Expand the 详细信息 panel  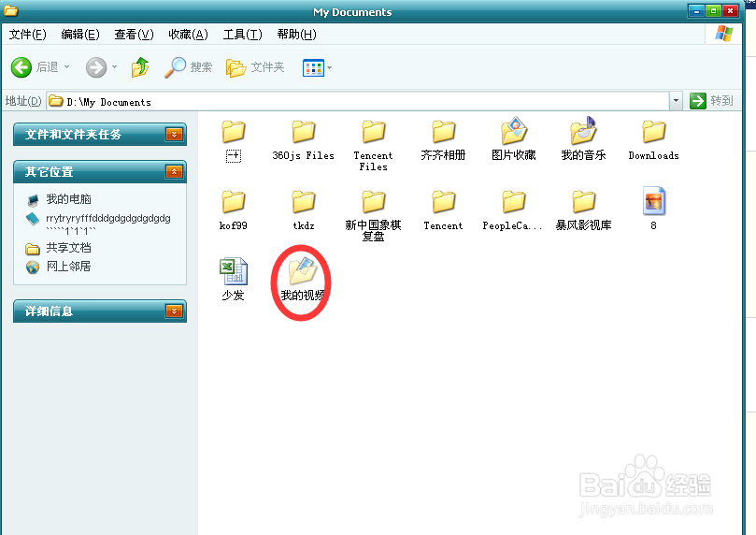(174, 311)
